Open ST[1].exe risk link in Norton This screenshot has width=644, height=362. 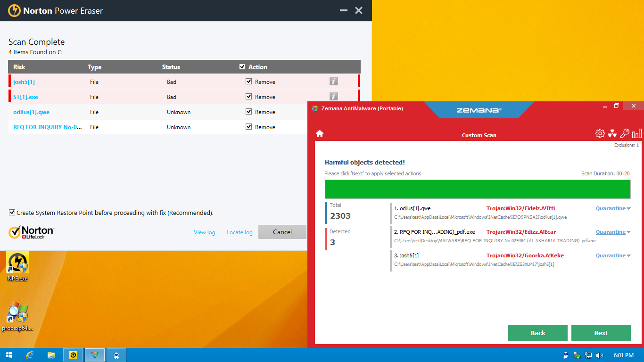coord(25,97)
